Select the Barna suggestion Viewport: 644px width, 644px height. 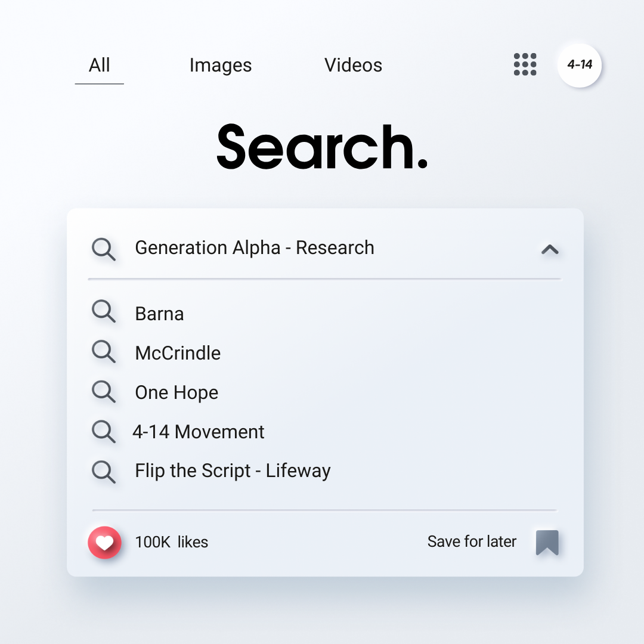coord(159,314)
